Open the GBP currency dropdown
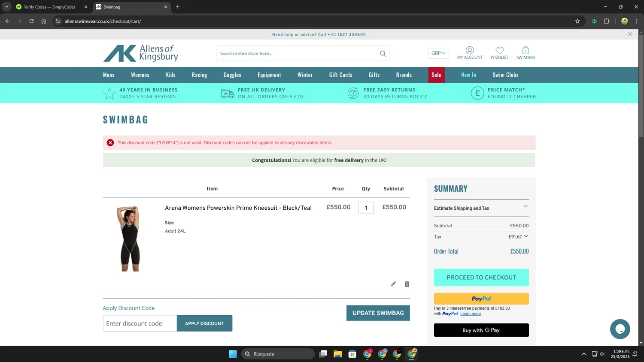The height and width of the screenshot is (362, 644). (x=438, y=53)
